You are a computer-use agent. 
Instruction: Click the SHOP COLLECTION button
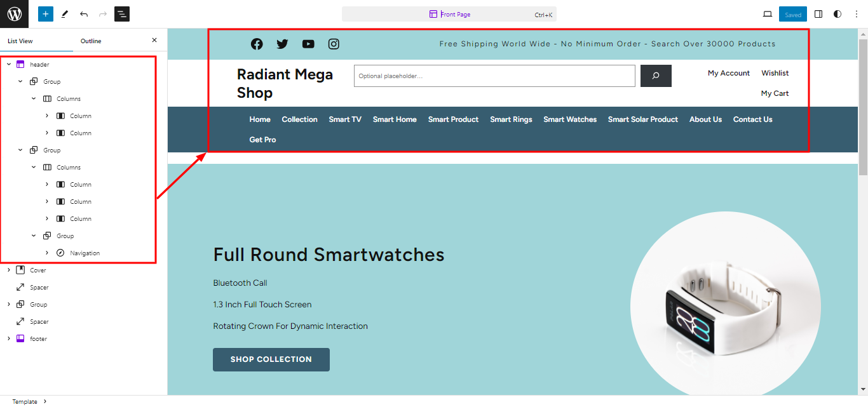pyautogui.click(x=271, y=359)
